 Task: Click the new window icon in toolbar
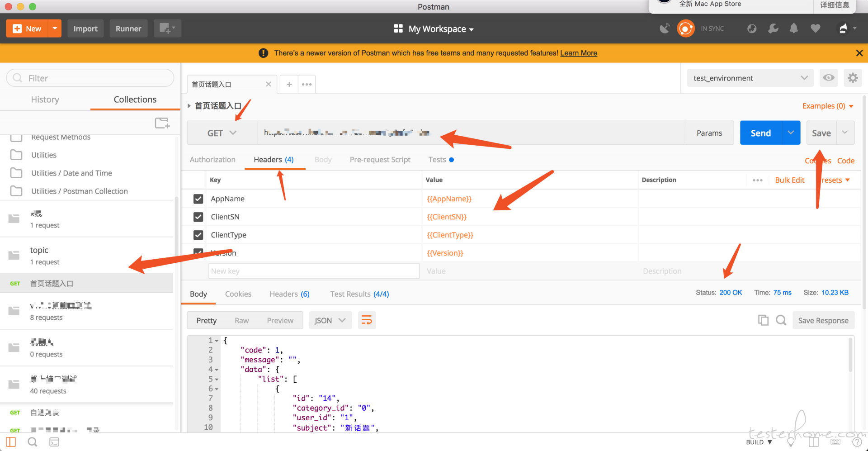(x=167, y=28)
